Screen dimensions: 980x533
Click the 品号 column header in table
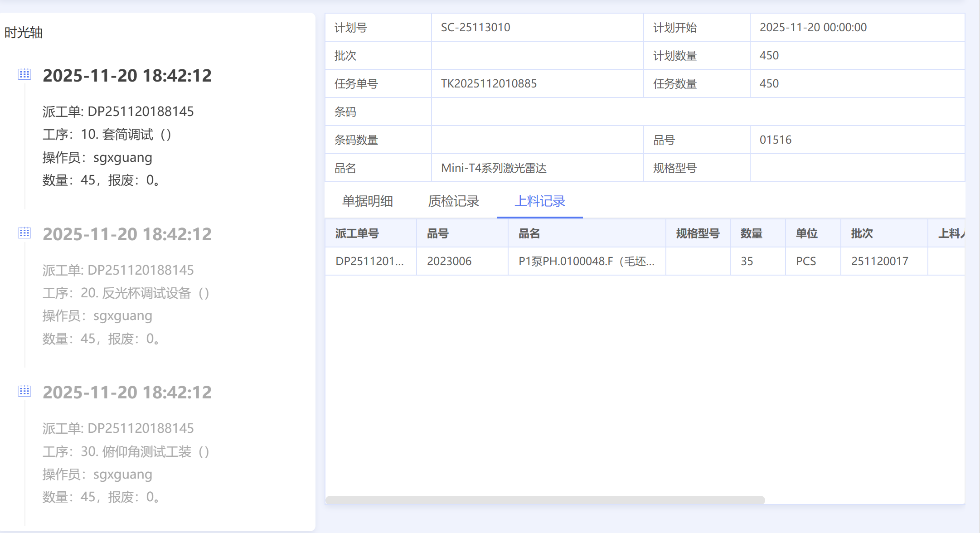pyautogui.click(x=437, y=233)
